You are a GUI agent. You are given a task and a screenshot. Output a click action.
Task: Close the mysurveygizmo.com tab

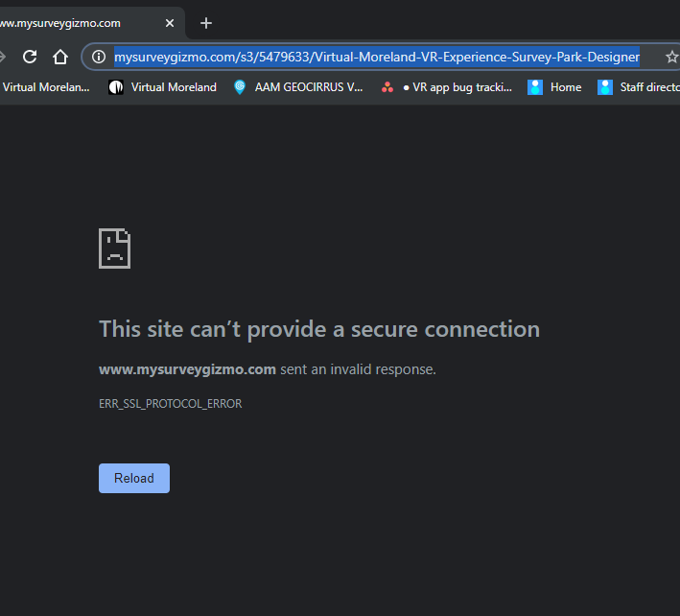pyautogui.click(x=170, y=23)
